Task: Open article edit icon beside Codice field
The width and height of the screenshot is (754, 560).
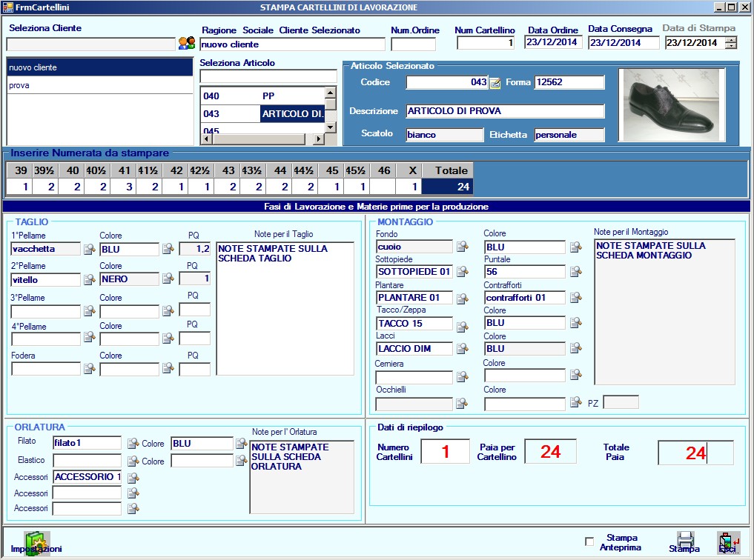Action: point(495,83)
